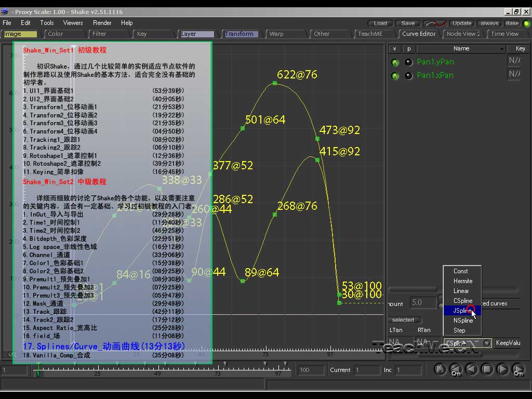Select the Curve Editor tab
The width and height of the screenshot is (532, 399).
point(419,34)
